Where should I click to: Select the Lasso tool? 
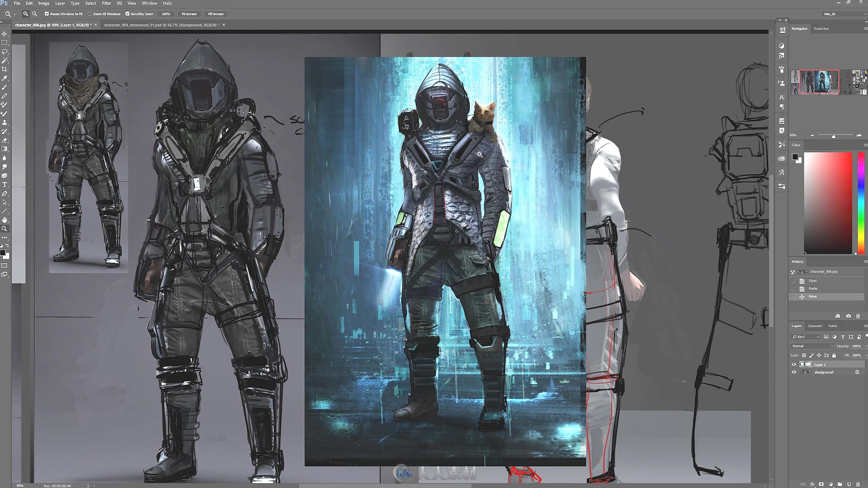click(5, 52)
